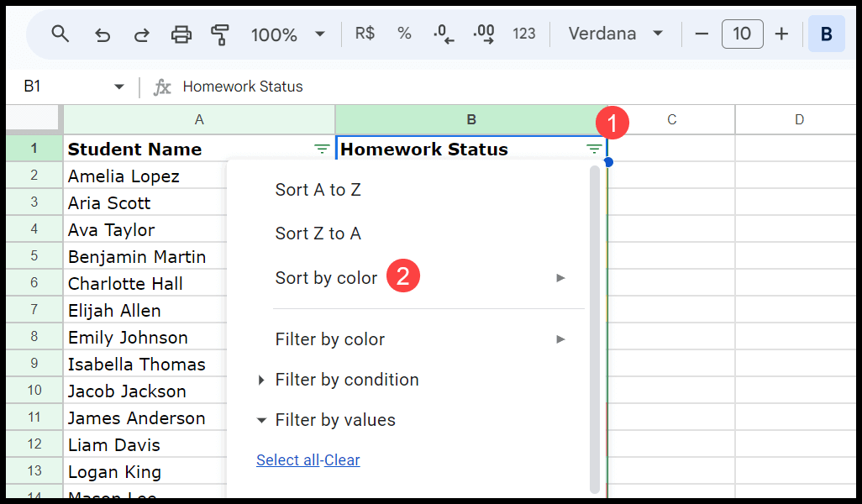The height and width of the screenshot is (504, 862).
Task: Click the Student Name header cell
Action: coord(199,149)
